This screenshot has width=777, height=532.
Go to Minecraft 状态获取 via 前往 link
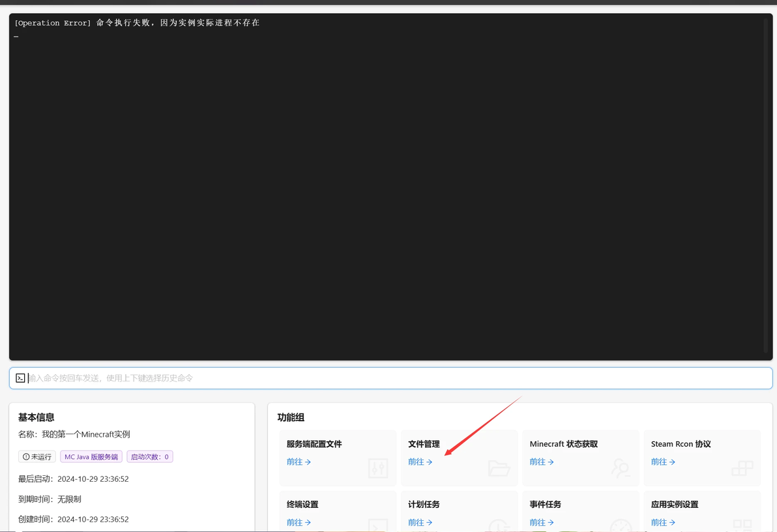pyautogui.click(x=542, y=462)
